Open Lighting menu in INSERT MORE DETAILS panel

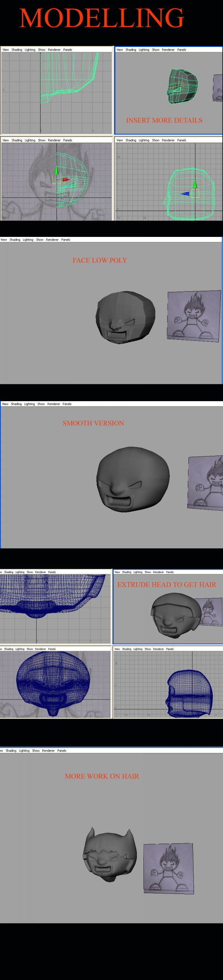pyautogui.click(x=144, y=50)
